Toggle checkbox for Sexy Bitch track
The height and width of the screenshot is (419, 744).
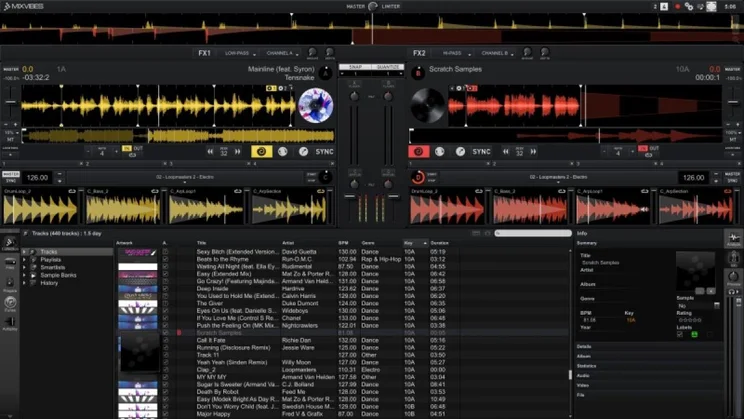point(165,252)
